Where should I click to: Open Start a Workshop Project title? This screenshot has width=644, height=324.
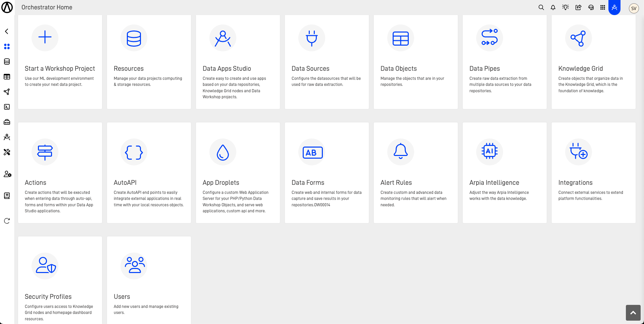tap(60, 68)
